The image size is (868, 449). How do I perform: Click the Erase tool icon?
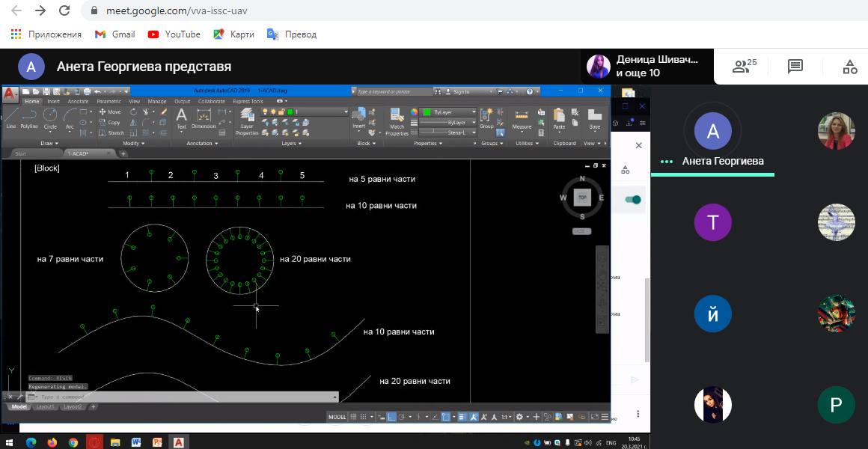pyautogui.click(x=163, y=112)
